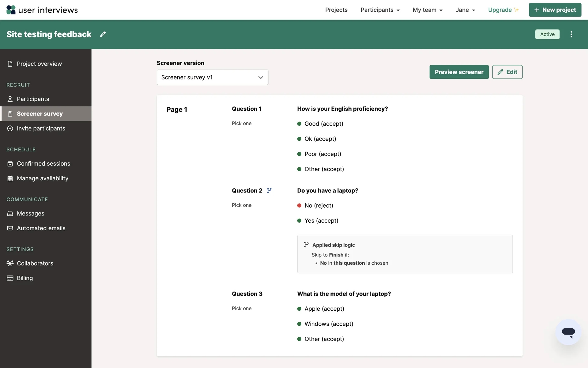Click the skip logic icon on Question 2
Image resolution: width=588 pixels, height=368 pixels.
click(269, 190)
